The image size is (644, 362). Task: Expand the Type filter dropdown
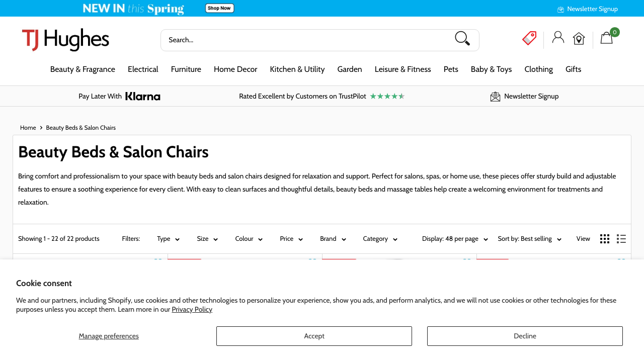168,239
